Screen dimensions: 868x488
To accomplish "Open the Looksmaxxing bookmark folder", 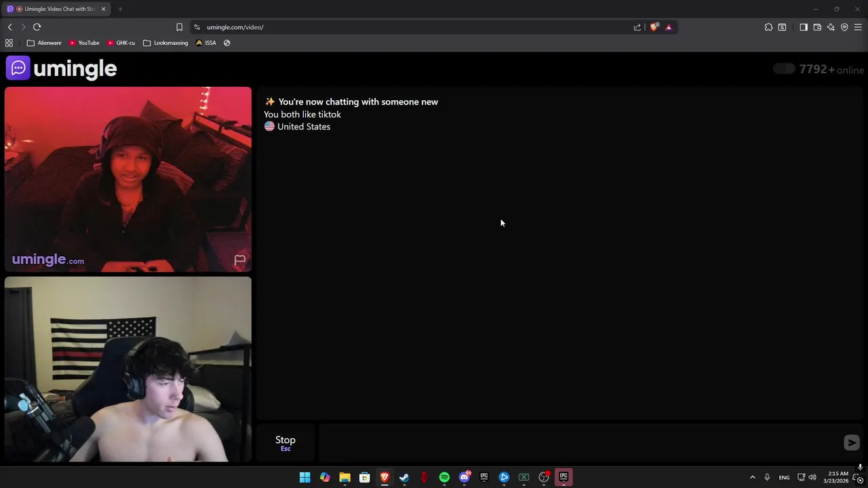I will (165, 43).
